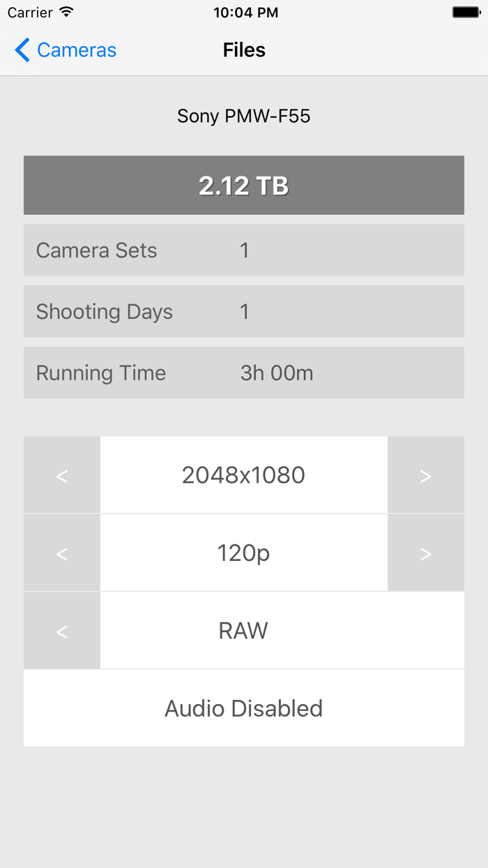Select the Running Time row showing 3h 00m
Image resolution: width=488 pixels, height=868 pixels.
[x=243, y=372]
